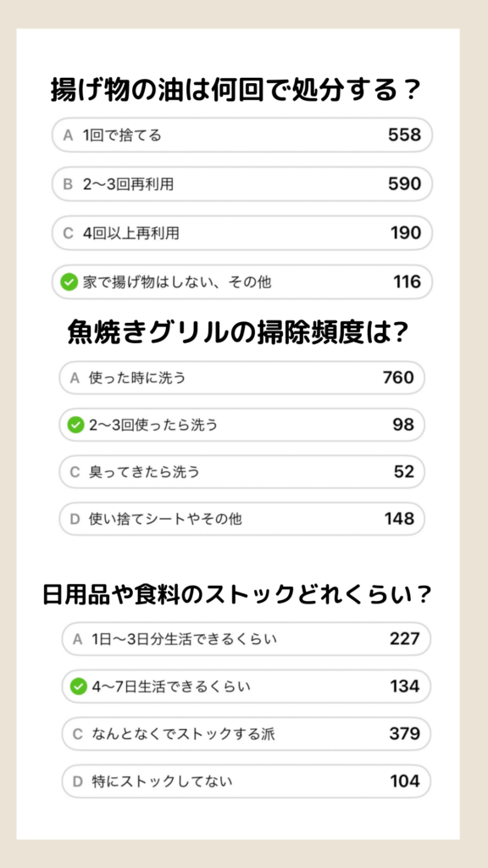Click the 590 vote count
Viewport: 488px width, 868px height.
click(x=404, y=184)
